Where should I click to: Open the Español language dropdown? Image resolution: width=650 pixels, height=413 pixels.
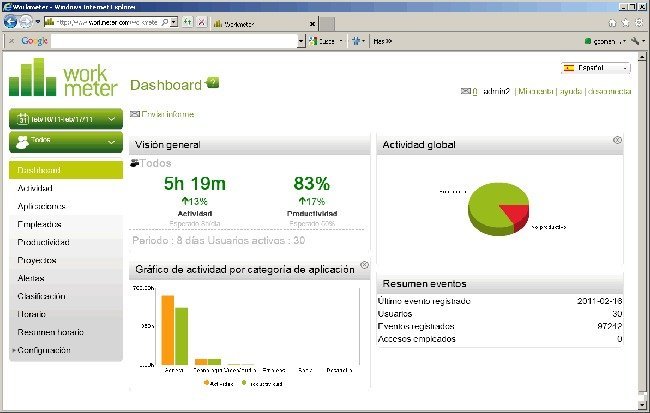click(x=596, y=68)
